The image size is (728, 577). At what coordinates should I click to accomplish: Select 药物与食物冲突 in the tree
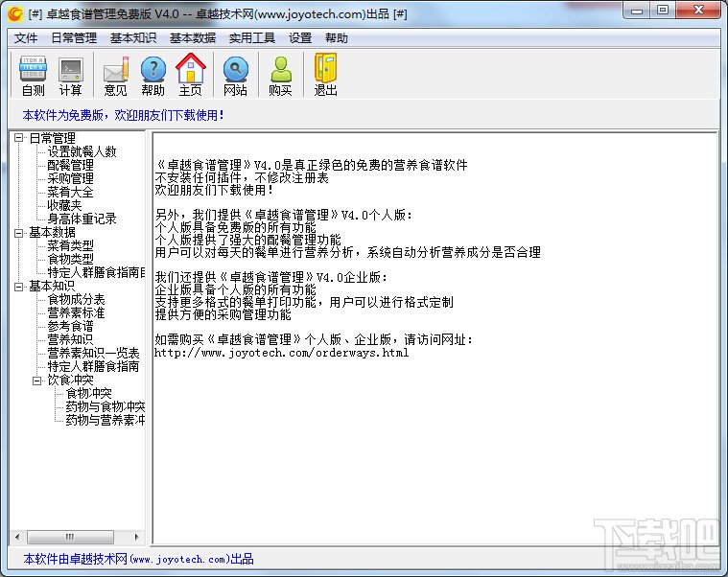click(106, 407)
